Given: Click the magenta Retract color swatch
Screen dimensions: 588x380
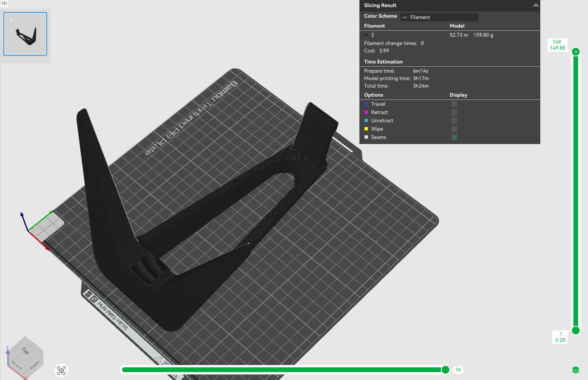Looking at the screenshot, I should click(x=366, y=112).
